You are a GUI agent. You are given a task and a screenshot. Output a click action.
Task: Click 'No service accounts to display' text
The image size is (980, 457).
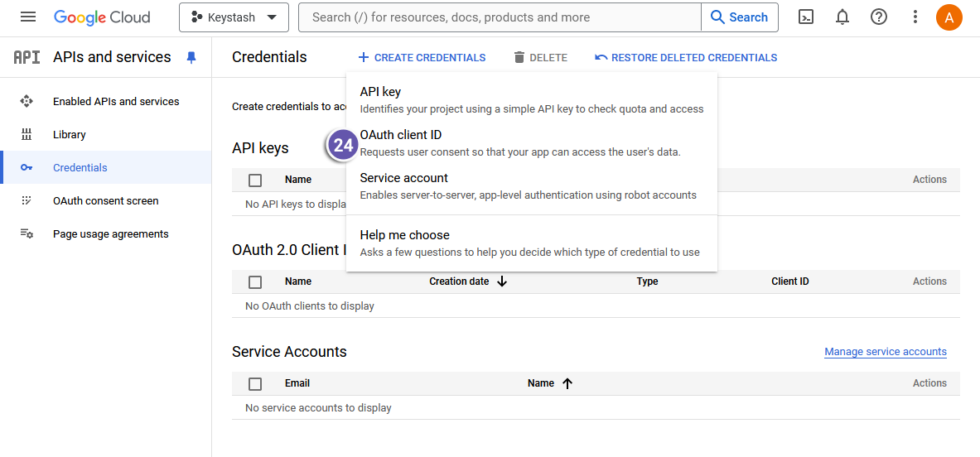pyautogui.click(x=318, y=407)
